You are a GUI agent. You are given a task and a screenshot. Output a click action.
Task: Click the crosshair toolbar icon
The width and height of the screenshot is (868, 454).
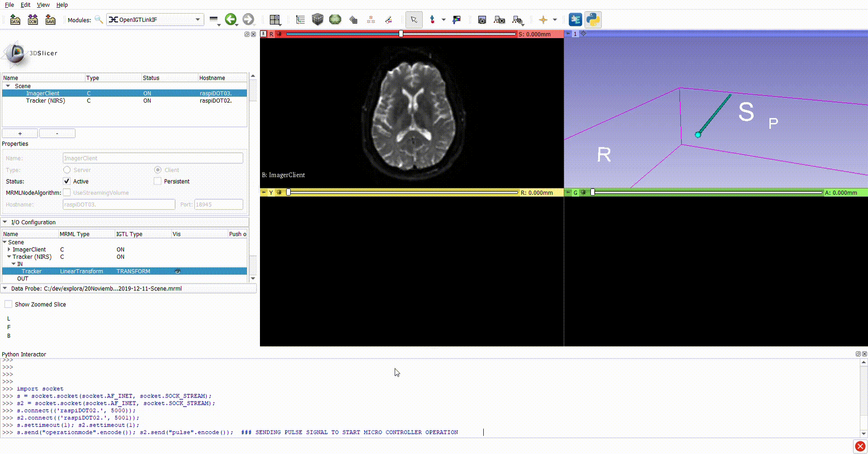(x=543, y=19)
